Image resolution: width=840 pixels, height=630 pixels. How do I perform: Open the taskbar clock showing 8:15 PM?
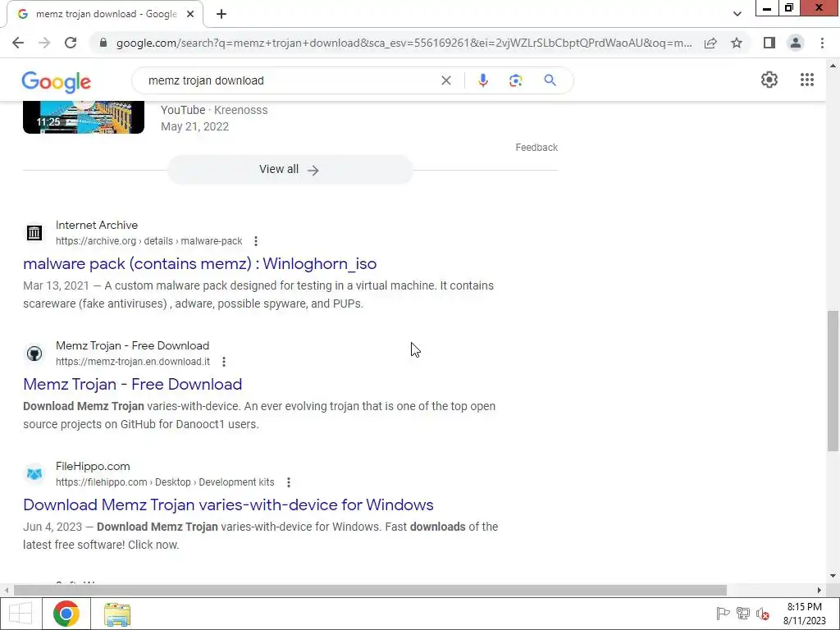click(x=804, y=614)
